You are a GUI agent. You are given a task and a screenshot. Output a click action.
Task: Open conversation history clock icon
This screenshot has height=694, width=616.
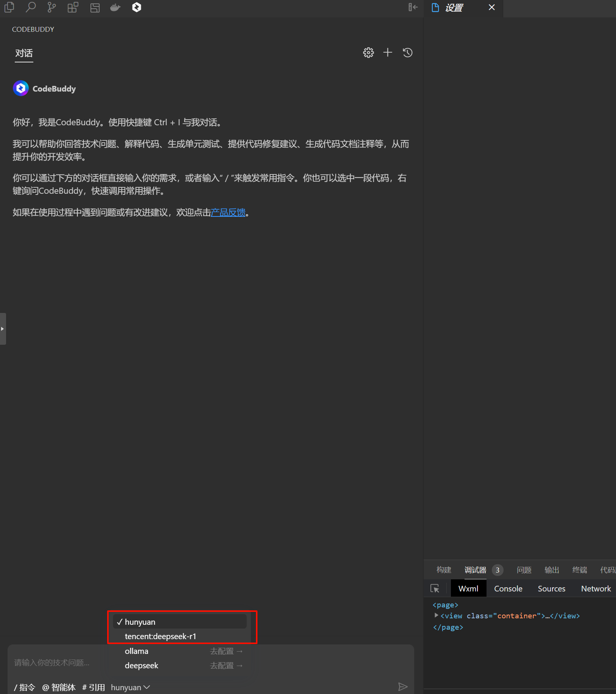coord(407,53)
